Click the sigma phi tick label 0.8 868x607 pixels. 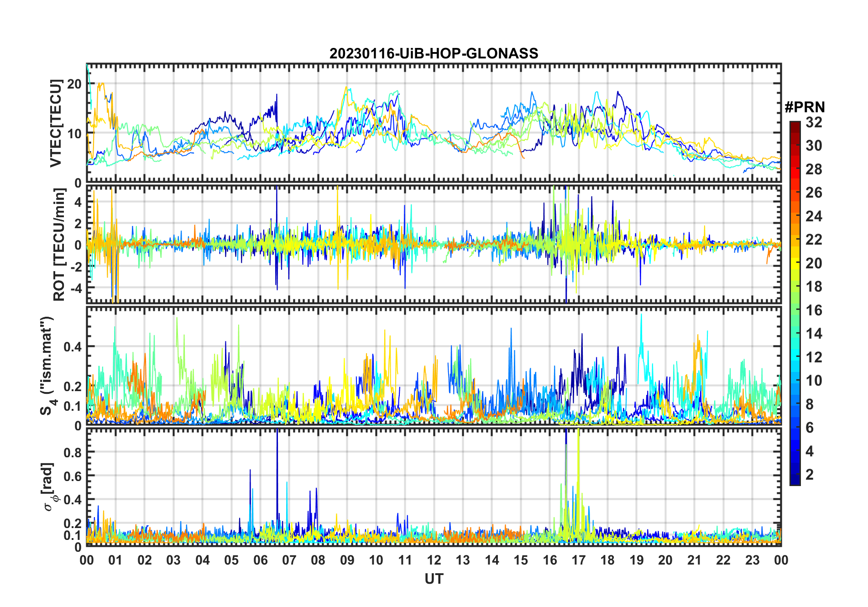(x=73, y=452)
